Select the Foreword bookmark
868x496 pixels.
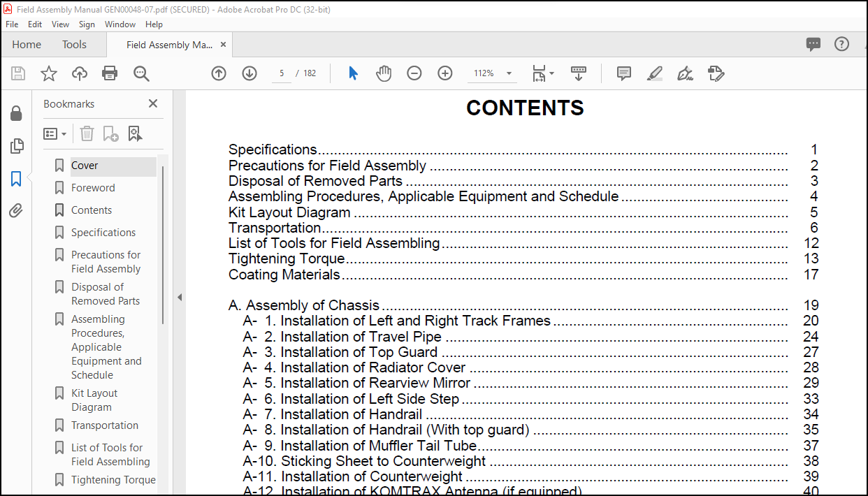tap(93, 188)
